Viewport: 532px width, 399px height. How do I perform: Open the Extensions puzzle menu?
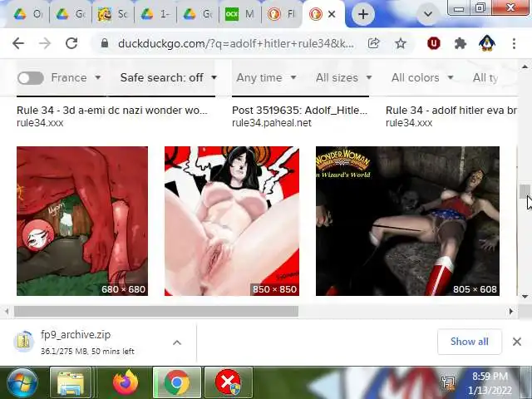(x=460, y=43)
